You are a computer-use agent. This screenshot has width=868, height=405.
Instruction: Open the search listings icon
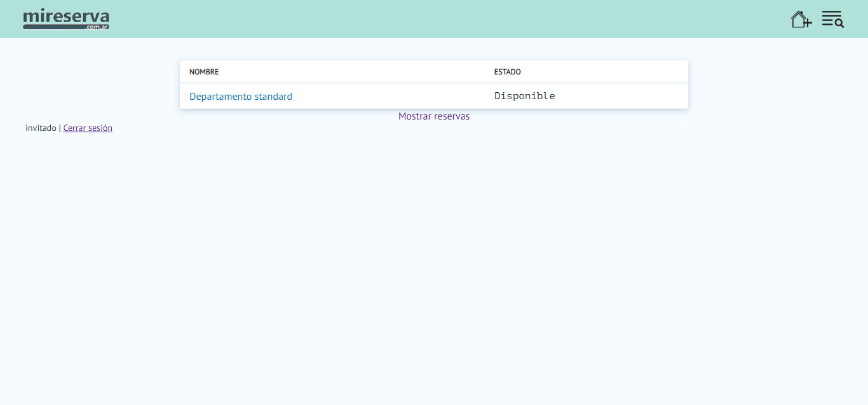(x=832, y=19)
